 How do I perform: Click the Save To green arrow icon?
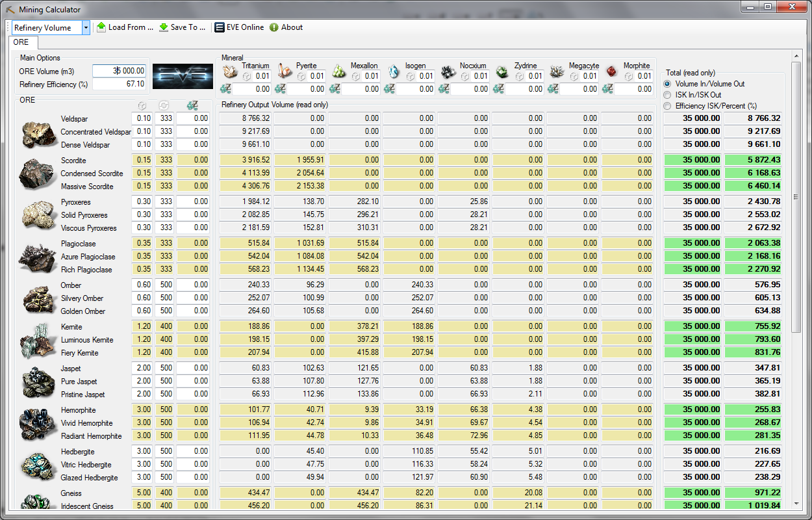pos(164,27)
